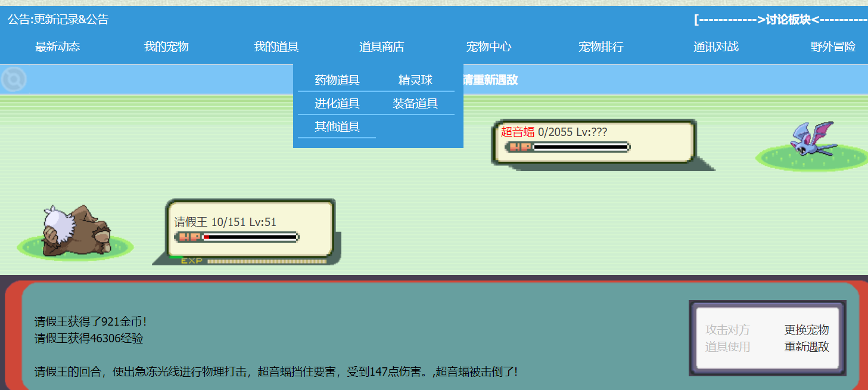The width and height of the screenshot is (868, 390).
Task: Click the greyed 攻击对方 option
Action: [728, 330]
